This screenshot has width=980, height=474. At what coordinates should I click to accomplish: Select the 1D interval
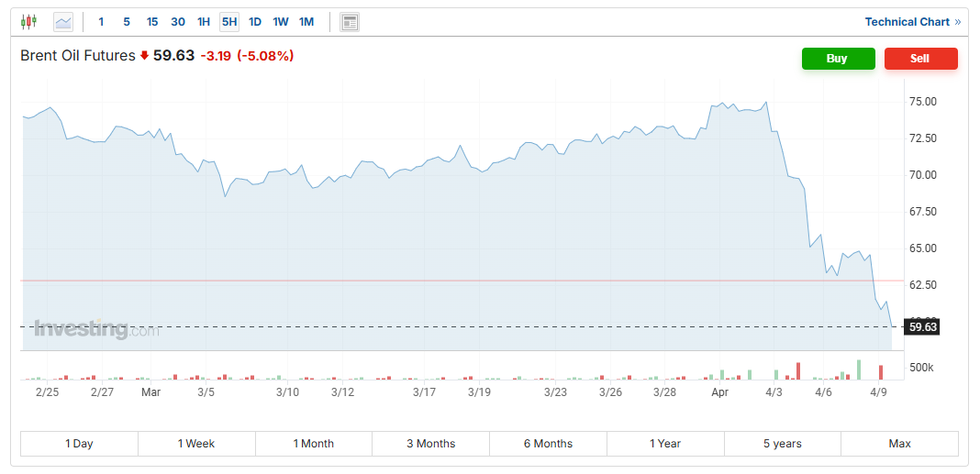coord(255,22)
